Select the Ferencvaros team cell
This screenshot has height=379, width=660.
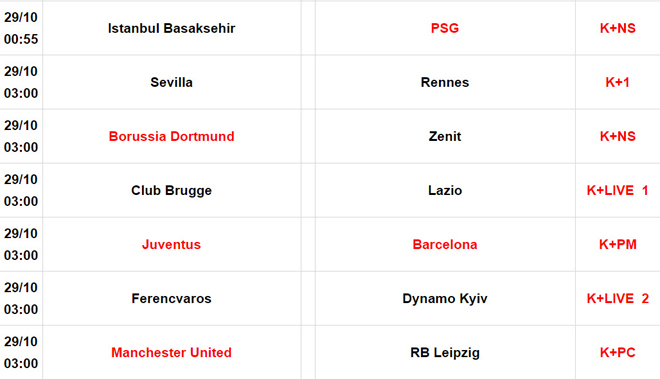(x=171, y=298)
